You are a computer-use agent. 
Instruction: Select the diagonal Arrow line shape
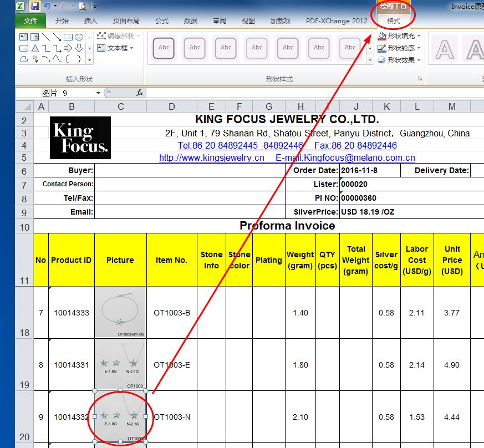pyautogui.click(x=57, y=37)
